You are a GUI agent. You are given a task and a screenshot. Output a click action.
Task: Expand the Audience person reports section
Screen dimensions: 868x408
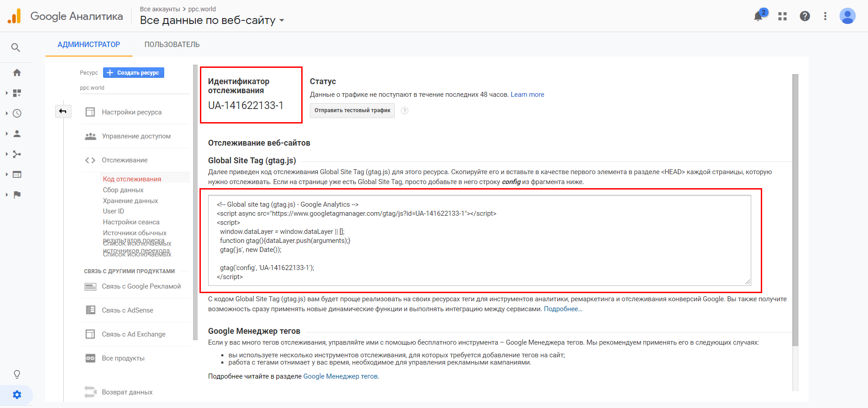(17, 134)
